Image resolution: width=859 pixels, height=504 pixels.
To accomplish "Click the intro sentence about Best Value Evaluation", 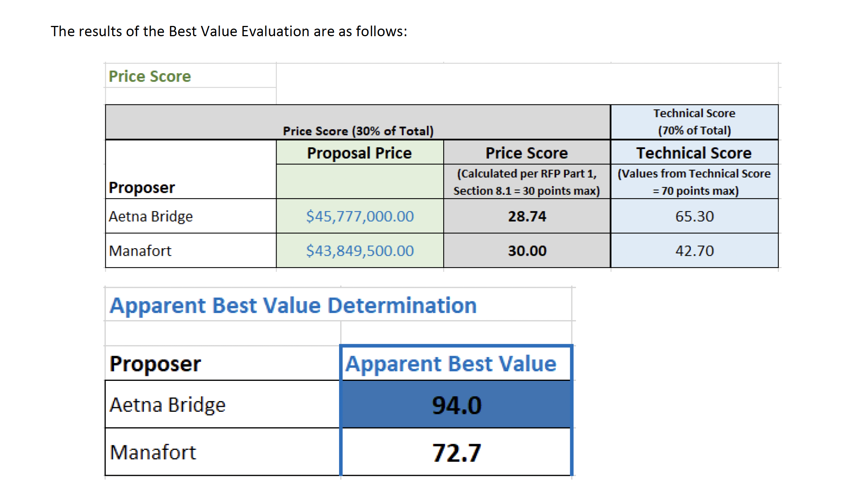I will point(229,31).
